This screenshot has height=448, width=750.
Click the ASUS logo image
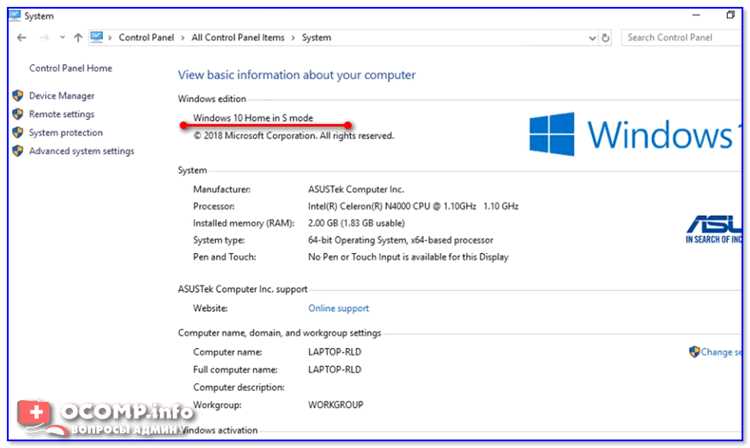(x=714, y=229)
